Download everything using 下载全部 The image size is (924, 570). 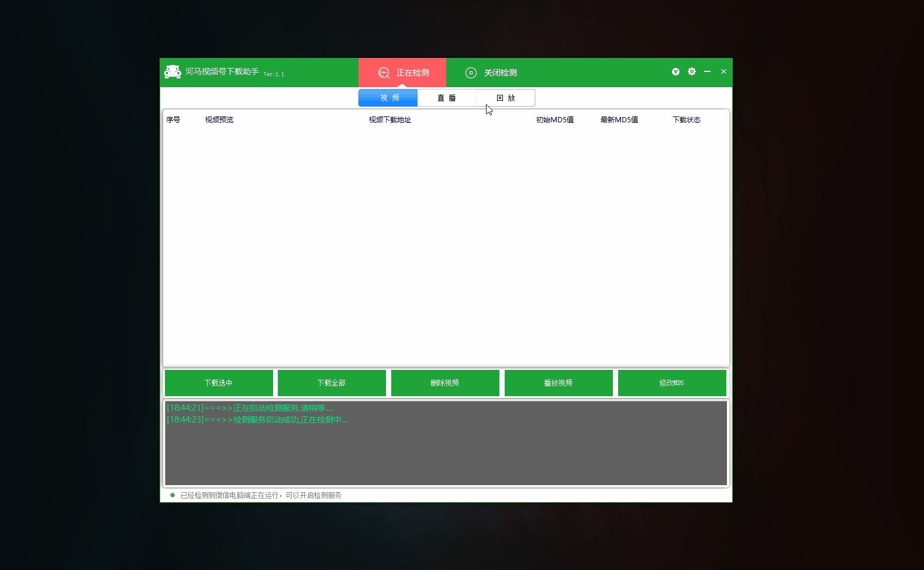332,383
